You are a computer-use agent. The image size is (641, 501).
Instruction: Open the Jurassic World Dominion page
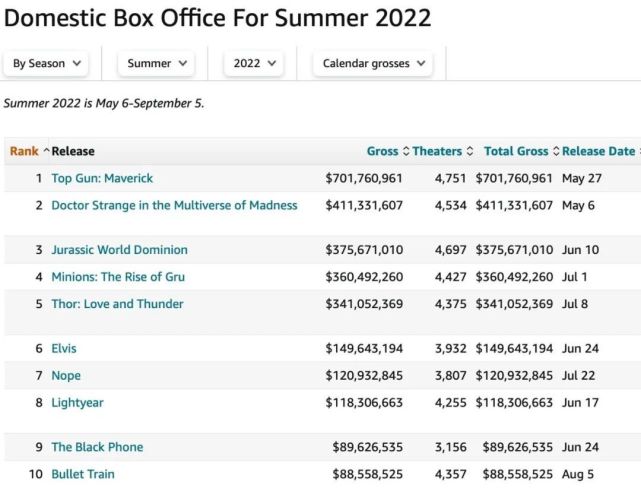click(x=119, y=250)
